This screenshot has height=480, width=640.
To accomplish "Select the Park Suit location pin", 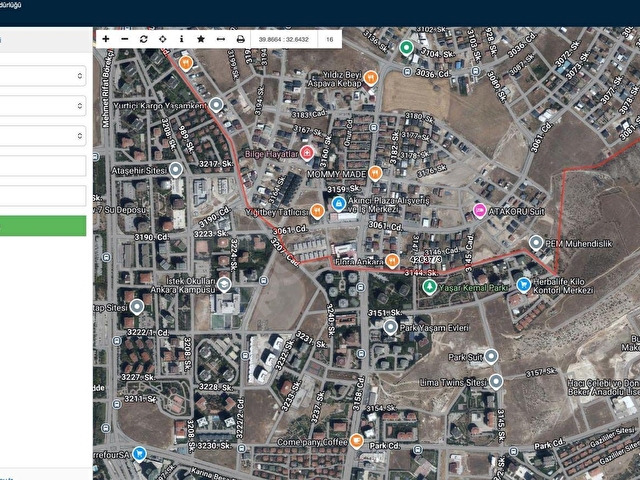I will click(x=491, y=356).
